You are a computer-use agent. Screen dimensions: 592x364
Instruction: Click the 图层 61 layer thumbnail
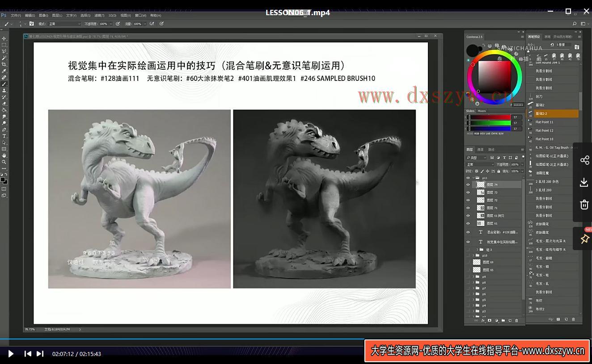tap(481, 223)
